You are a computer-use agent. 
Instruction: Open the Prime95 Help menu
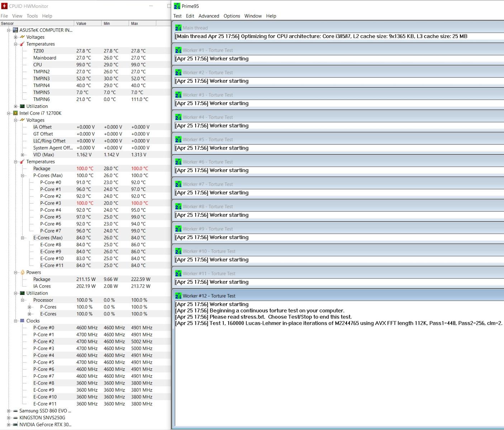click(x=271, y=16)
